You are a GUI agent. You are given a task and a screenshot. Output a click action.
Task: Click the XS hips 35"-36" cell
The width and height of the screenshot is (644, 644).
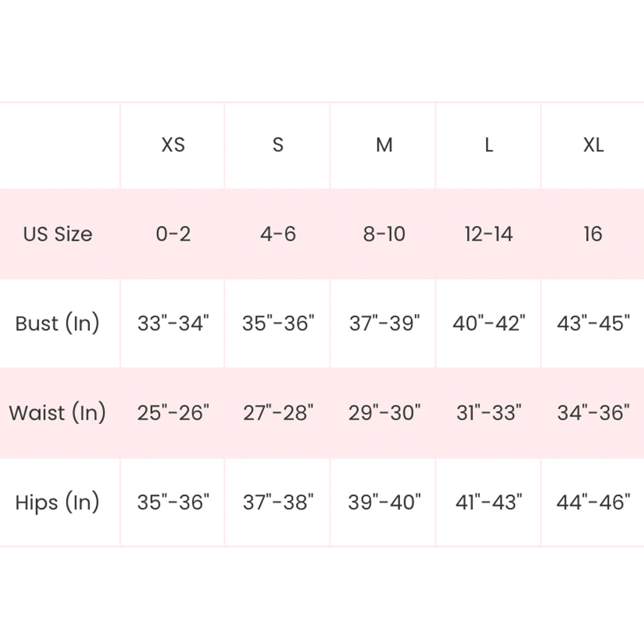click(x=173, y=502)
